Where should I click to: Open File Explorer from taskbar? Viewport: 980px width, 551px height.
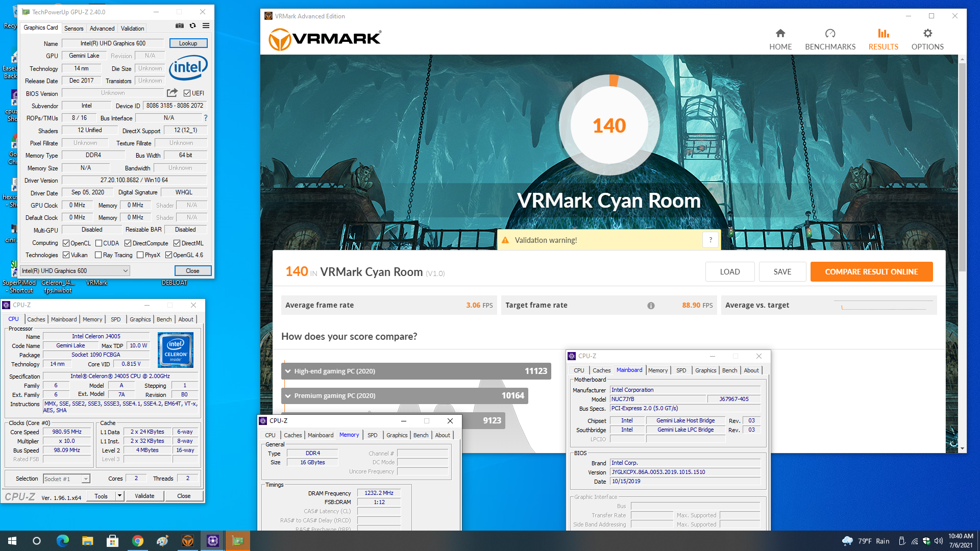(87, 541)
